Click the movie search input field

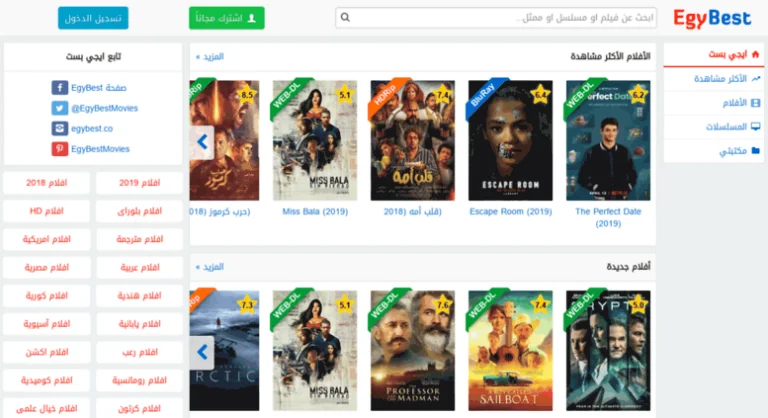[x=496, y=18]
